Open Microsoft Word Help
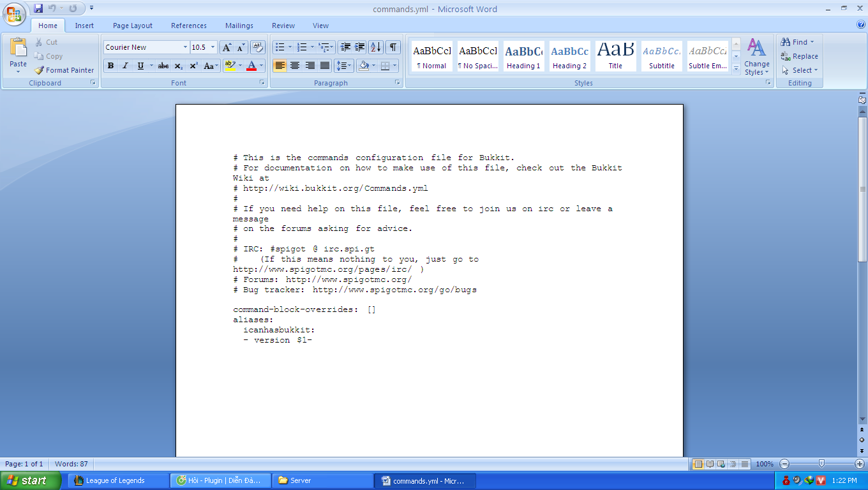Screen dimensions: 868x490 coord(861,25)
